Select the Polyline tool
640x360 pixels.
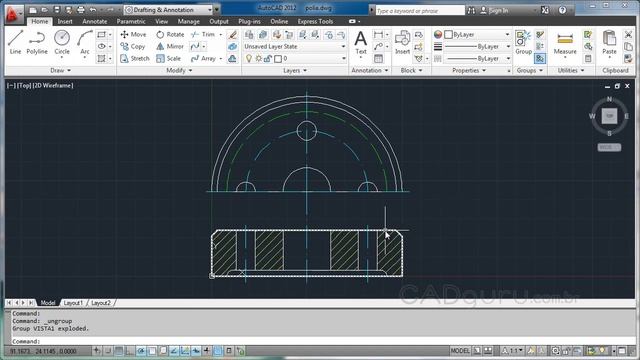pos(37,42)
